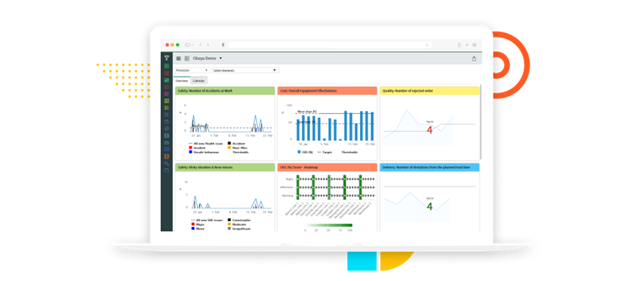Screen dimensions: 644x281
Task: Go back with the browser back arrow
Action: 201,45
